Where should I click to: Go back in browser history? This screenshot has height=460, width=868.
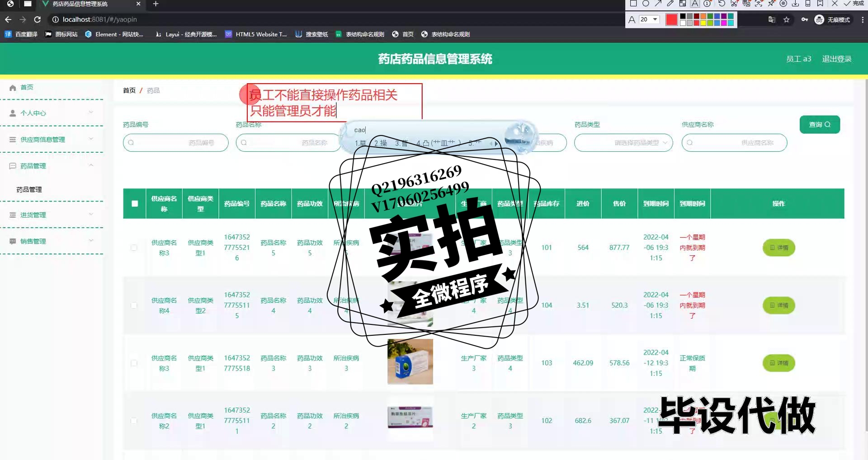(8, 19)
